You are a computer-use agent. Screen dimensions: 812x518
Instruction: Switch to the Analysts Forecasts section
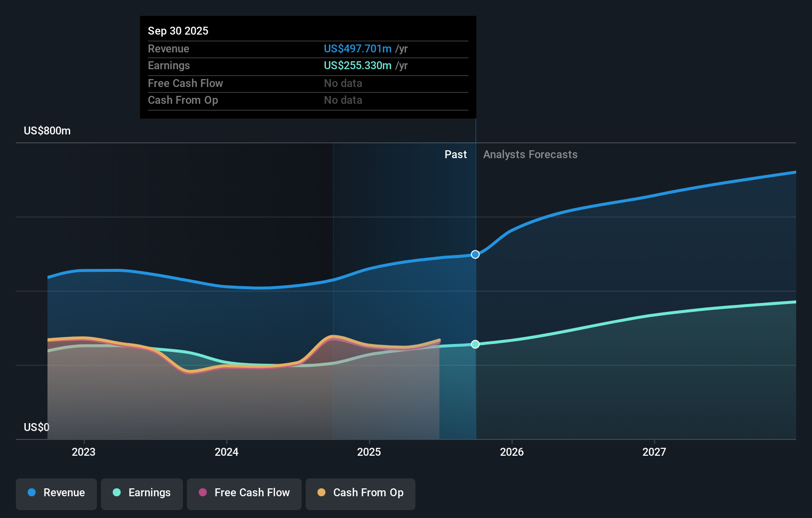tap(530, 154)
